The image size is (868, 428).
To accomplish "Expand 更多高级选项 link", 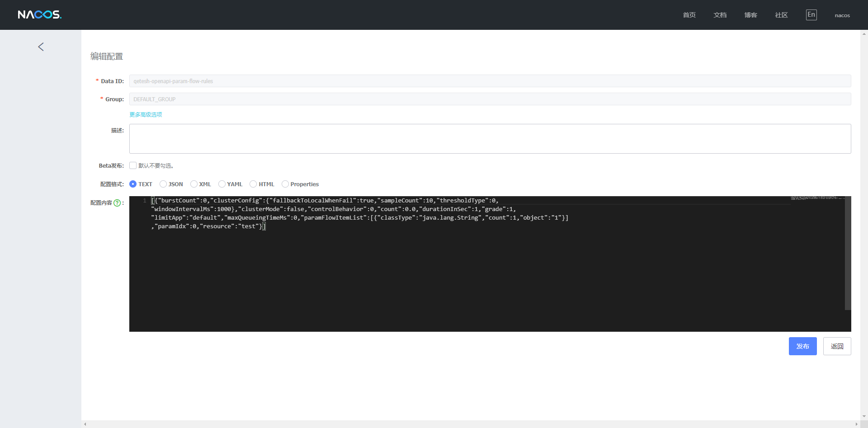I will point(146,115).
